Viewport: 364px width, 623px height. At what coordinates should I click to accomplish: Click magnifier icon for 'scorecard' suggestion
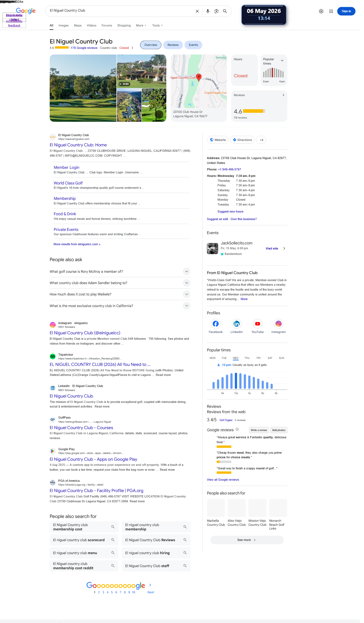113,540
